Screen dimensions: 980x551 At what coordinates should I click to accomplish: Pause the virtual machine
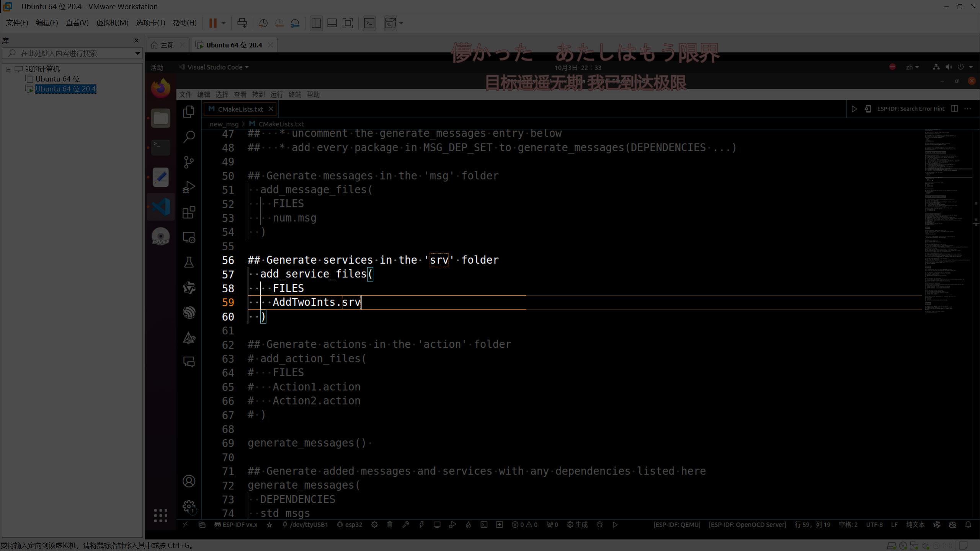point(213,23)
